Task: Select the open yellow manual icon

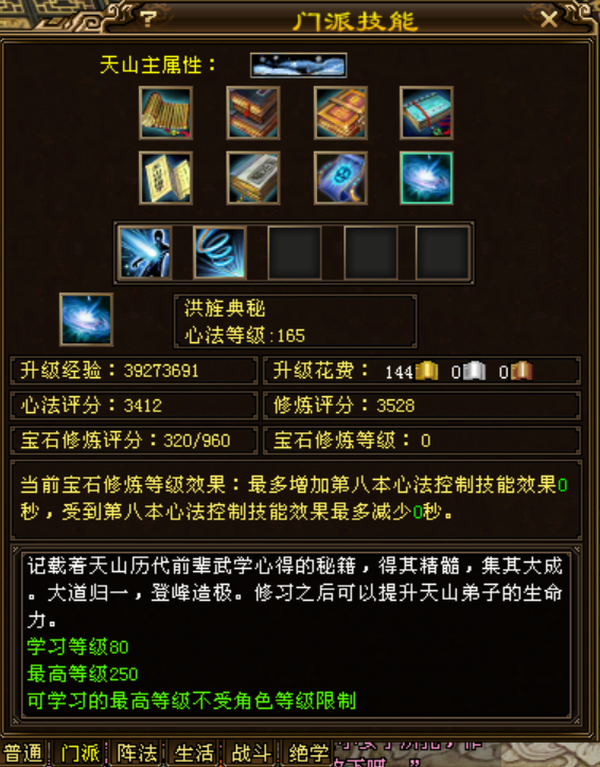Action: [165, 178]
